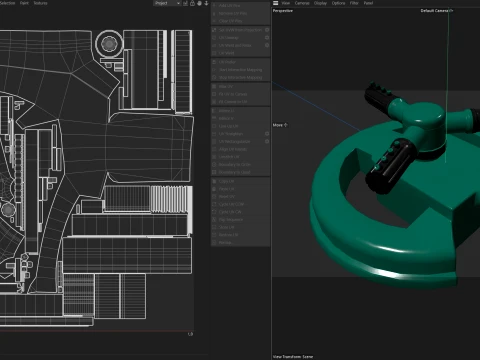Open the viewport hamburger menu
Screen dimensions: 480x360
276,3
